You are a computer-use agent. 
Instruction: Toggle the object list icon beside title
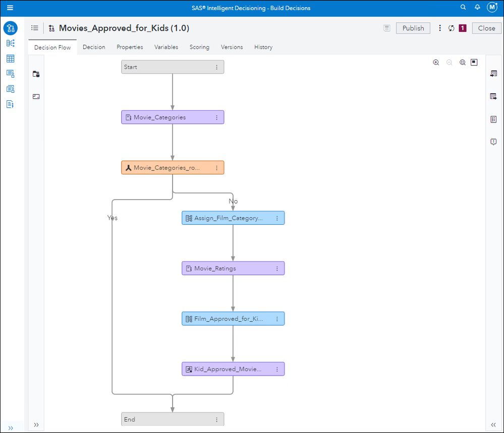tap(35, 28)
